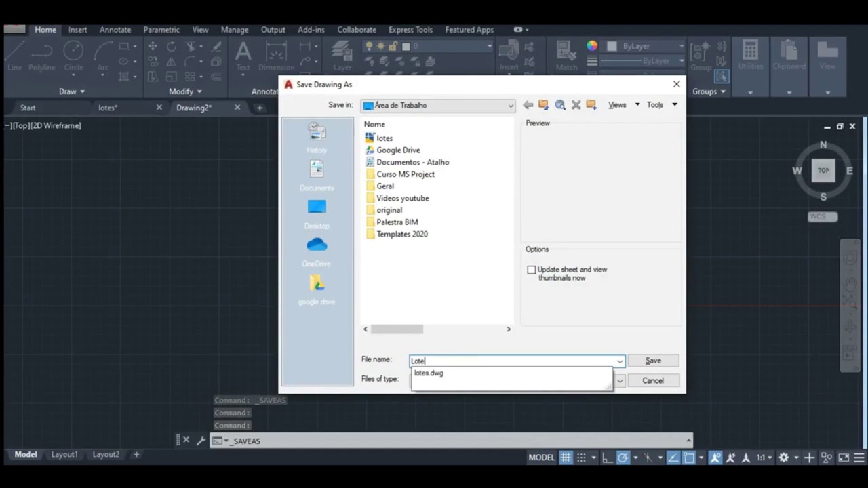Open OneDrive in the places sidebar

click(317, 251)
